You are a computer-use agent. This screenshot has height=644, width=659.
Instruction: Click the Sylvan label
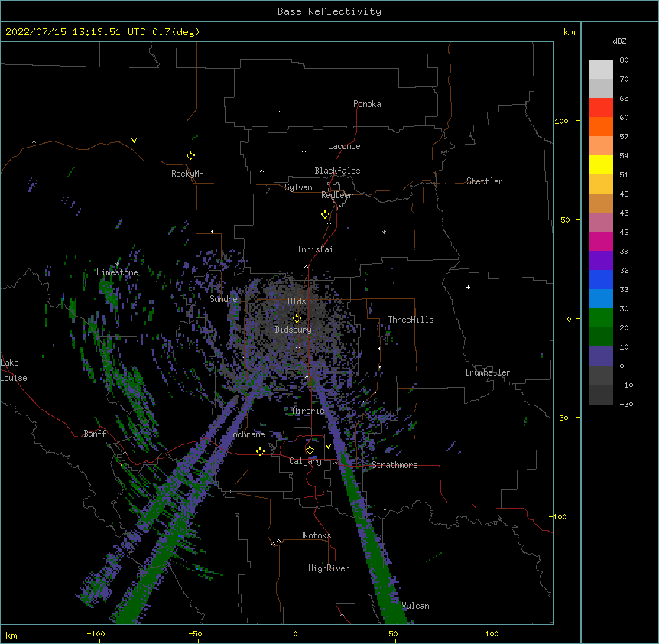click(x=298, y=187)
